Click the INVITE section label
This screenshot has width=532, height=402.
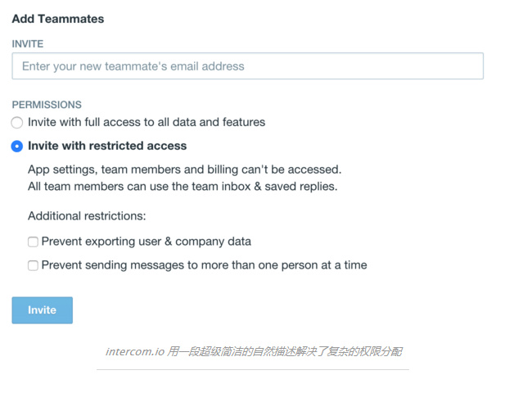(28, 43)
